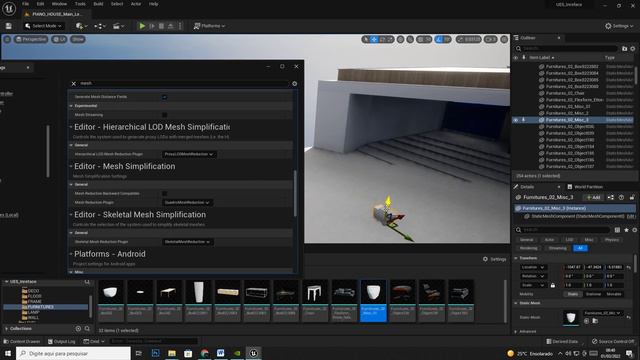Activate the Select objects viewport tool
The width and height of the screenshot is (640, 360).
point(365,39)
